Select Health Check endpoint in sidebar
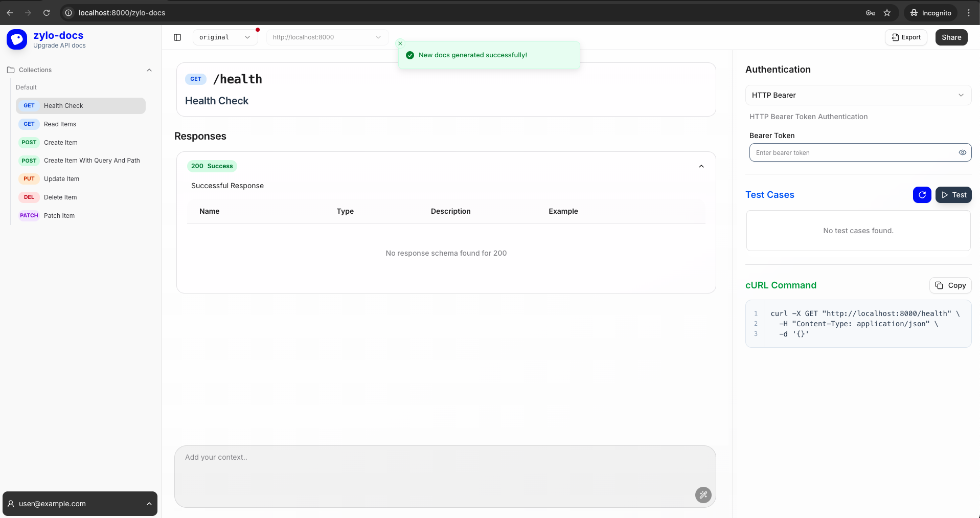Viewport: 980px width, 518px height. 81,106
